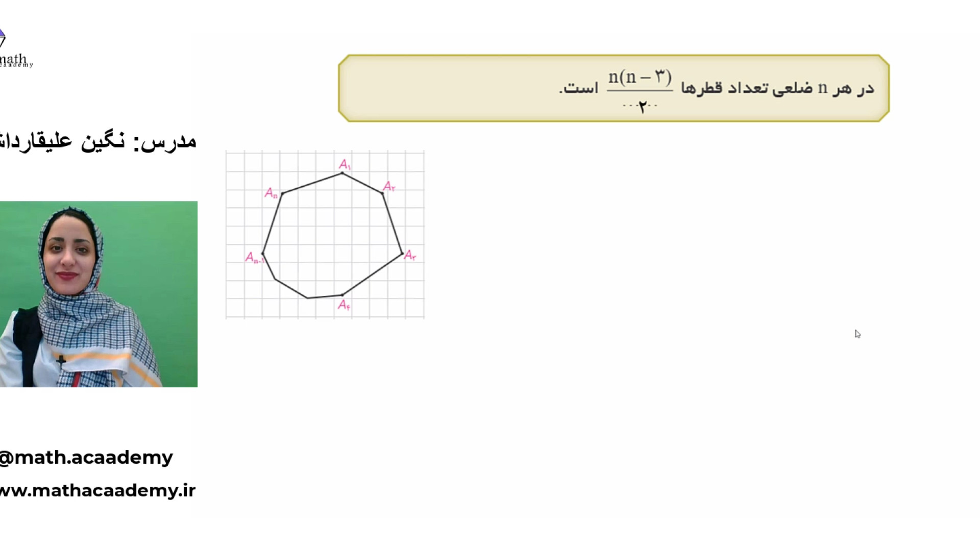Click the pink Aₙ vertex label
This screenshot has width=980, height=551.
(271, 193)
